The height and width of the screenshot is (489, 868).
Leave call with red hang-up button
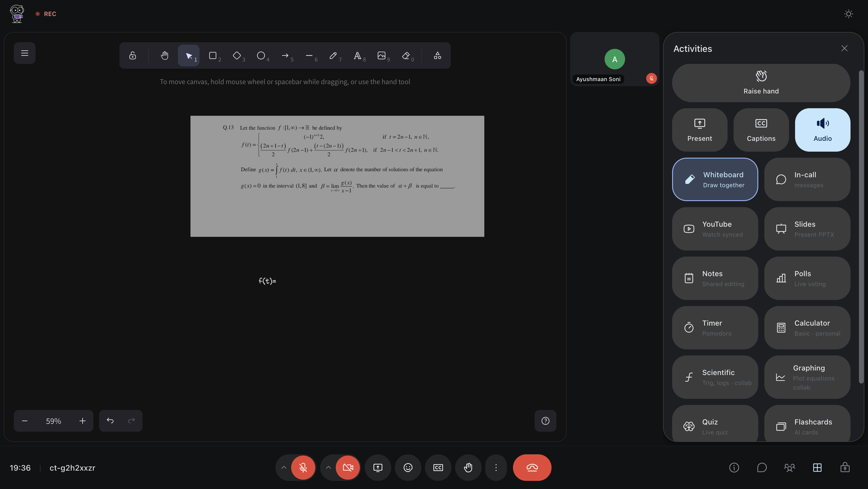pos(532,467)
